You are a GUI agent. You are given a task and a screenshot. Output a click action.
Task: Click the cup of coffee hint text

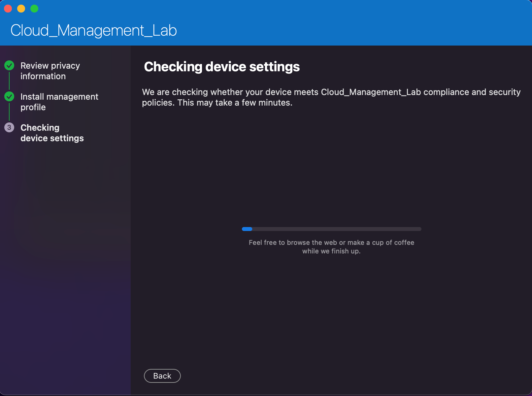331,247
